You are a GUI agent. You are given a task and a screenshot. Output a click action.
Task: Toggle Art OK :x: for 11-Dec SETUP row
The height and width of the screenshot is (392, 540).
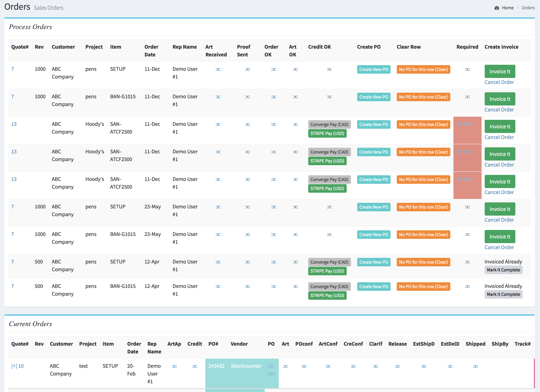(295, 69)
